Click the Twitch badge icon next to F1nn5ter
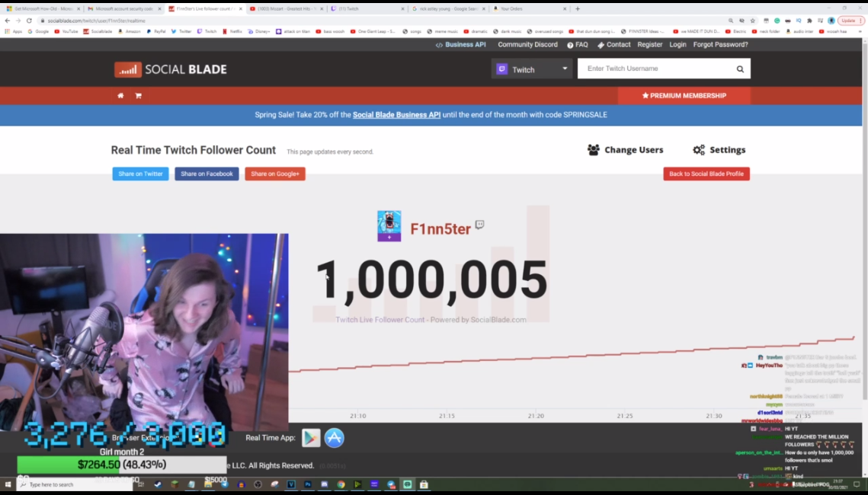The width and height of the screenshot is (868, 495). [479, 224]
